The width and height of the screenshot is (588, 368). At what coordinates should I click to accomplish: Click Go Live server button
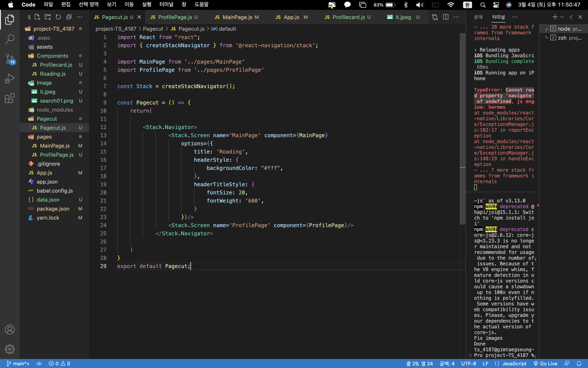click(x=546, y=363)
